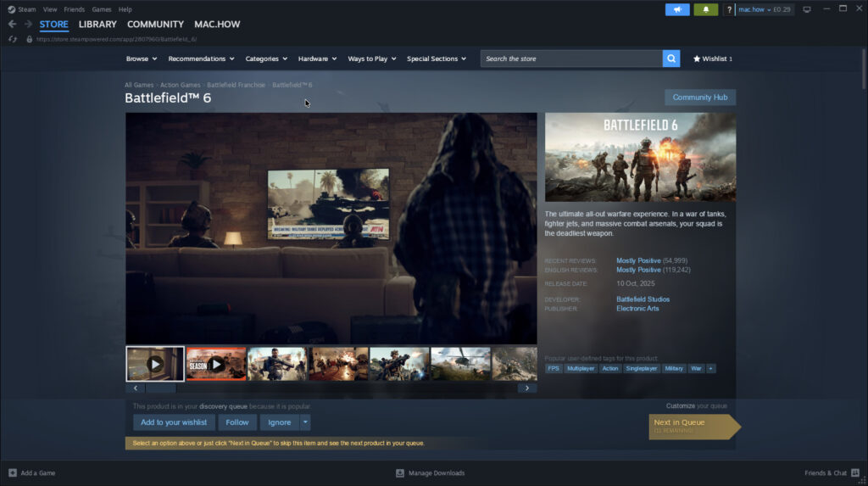The image size is (868, 486).
Task: Click the Battlefield 6 header capsule image
Action: (641, 158)
